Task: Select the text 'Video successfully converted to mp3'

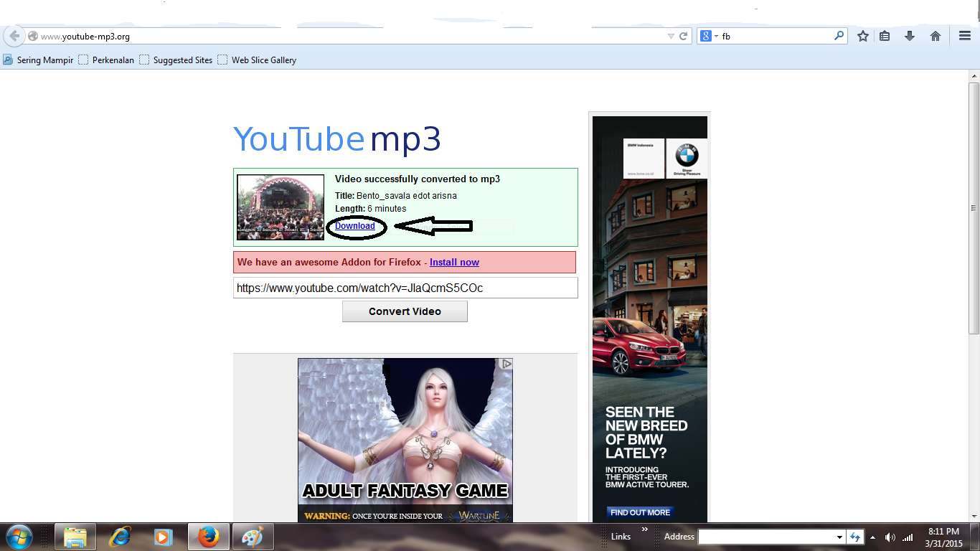Action: (418, 179)
